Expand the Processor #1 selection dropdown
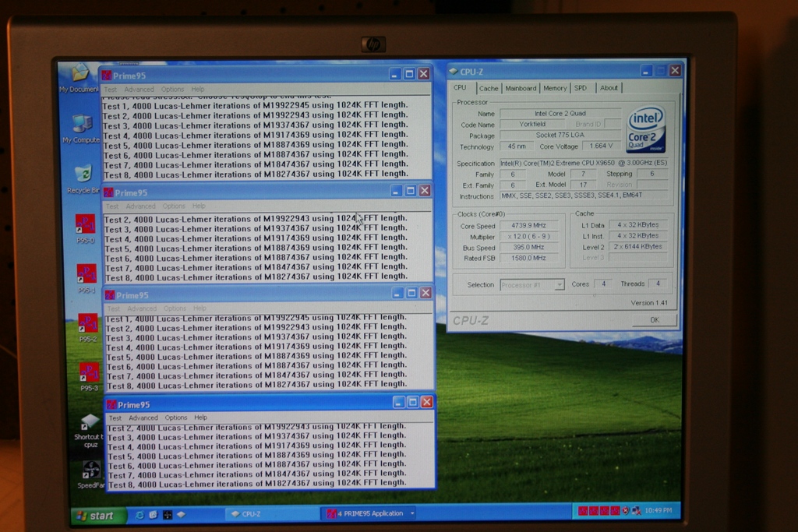798x532 pixels. (x=560, y=285)
